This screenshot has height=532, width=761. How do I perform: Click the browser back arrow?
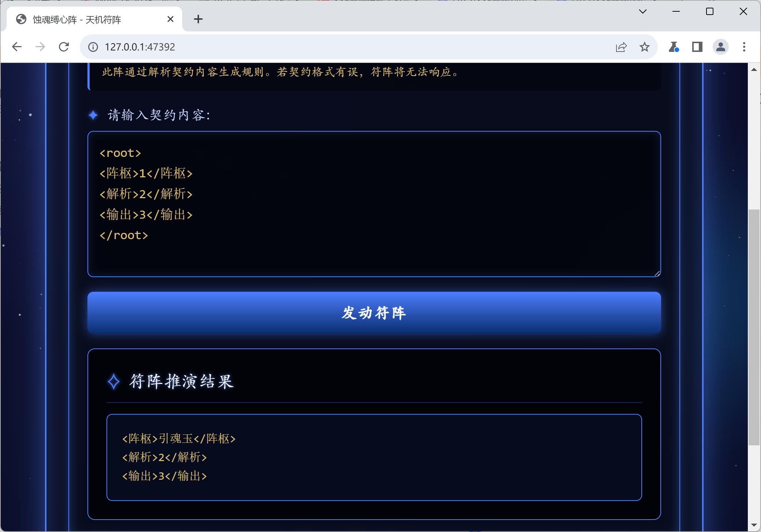click(x=17, y=47)
